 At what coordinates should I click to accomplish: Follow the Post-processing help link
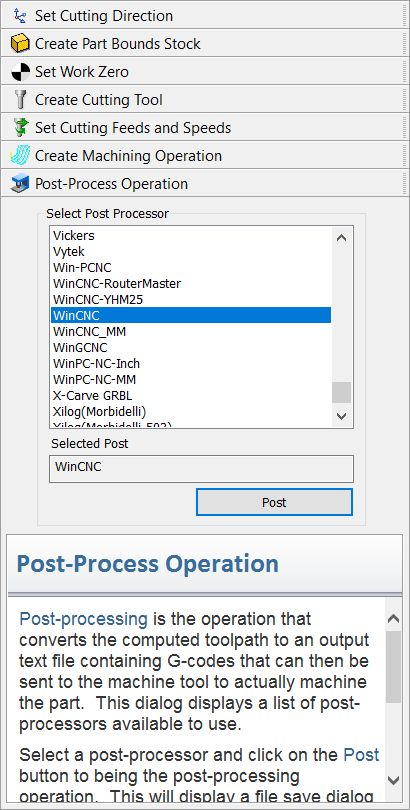coord(84,618)
